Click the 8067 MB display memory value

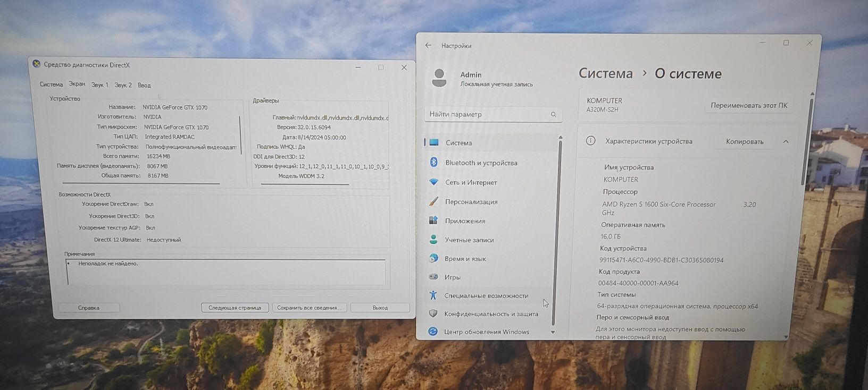tap(157, 166)
